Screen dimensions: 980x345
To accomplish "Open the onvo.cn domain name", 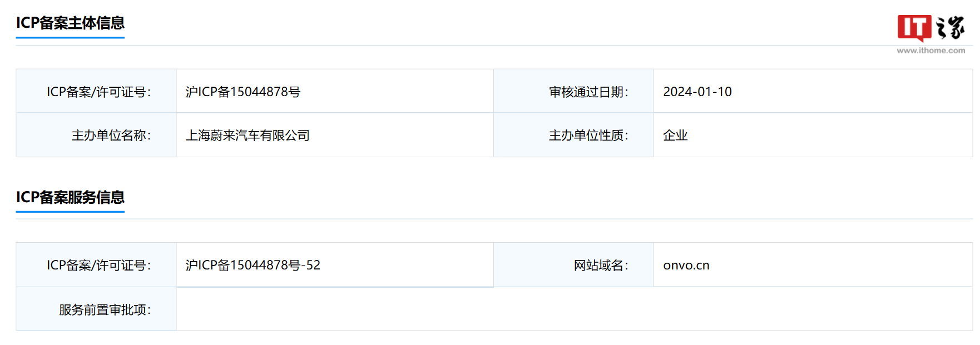I will [x=686, y=266].
